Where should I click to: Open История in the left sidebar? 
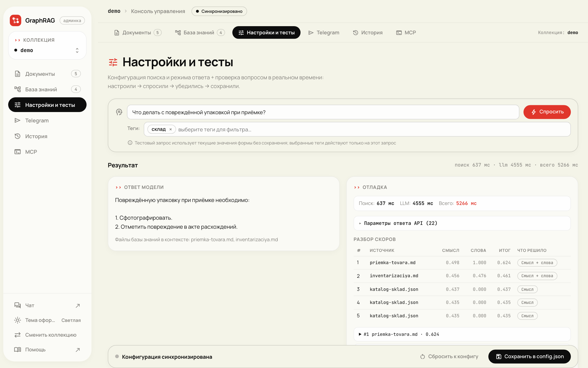[47, 136]
